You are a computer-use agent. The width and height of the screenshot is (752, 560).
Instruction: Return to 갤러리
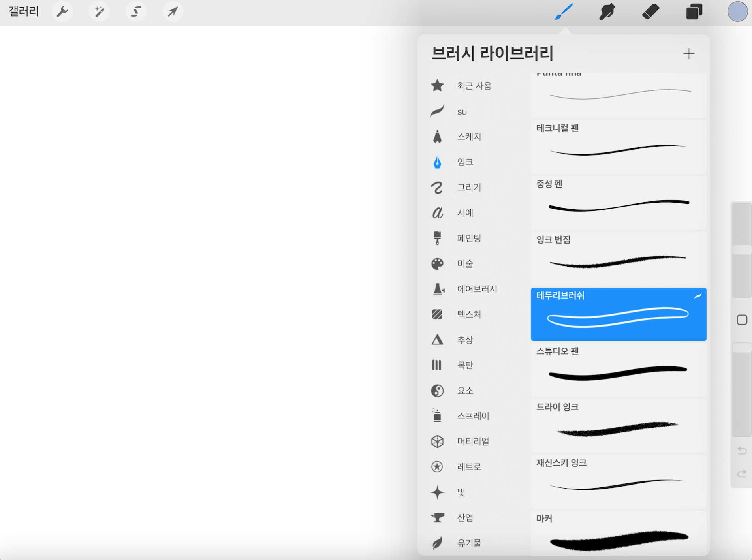(24, 11)
